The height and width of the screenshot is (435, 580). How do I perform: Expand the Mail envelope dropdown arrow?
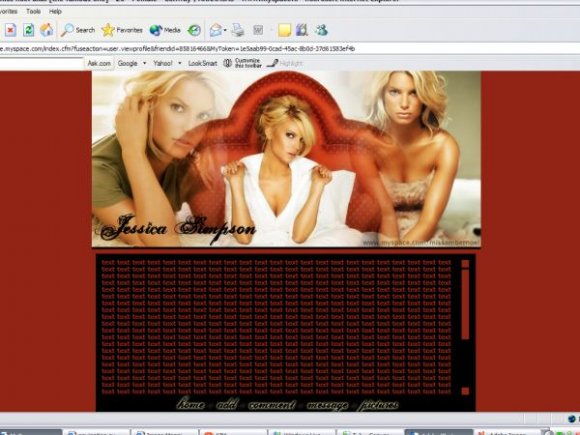coord(225,30)
